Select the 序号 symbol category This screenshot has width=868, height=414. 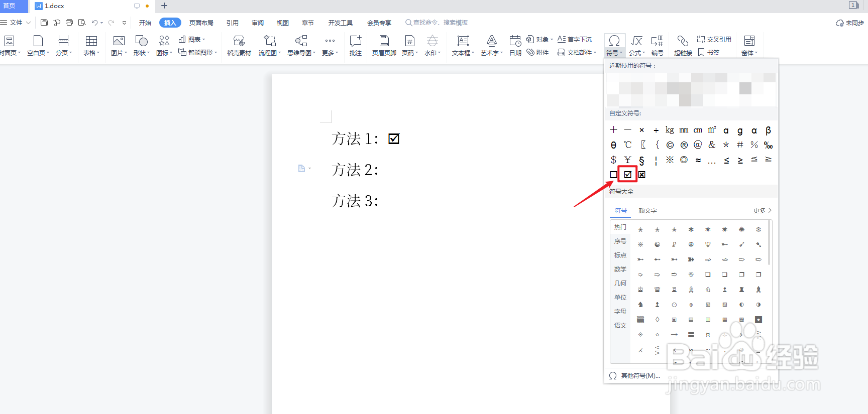620,241
